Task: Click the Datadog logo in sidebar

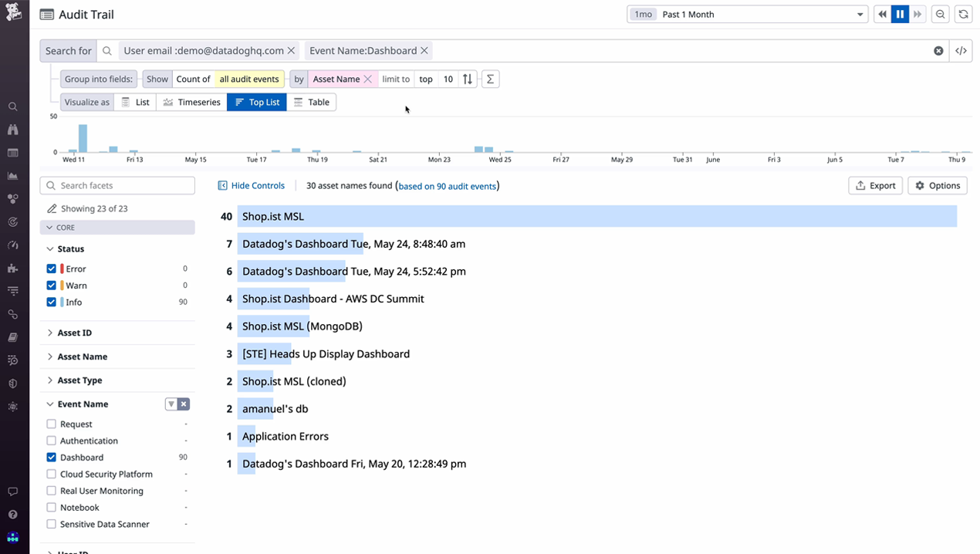Action: click(13, 13)
